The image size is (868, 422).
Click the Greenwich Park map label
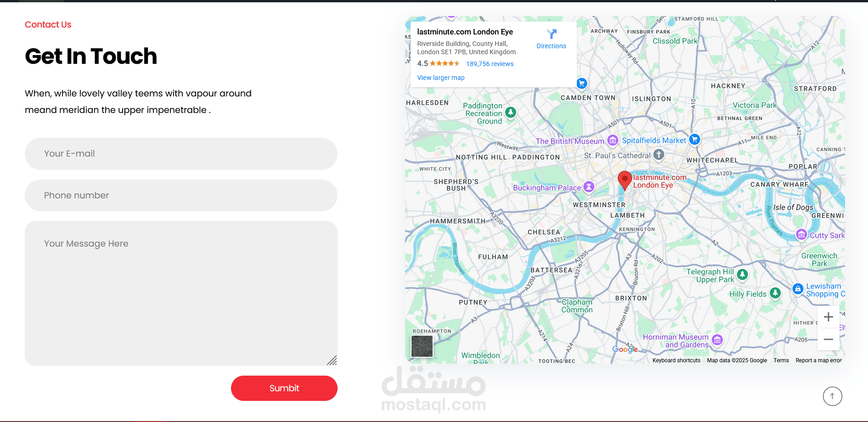819,260
